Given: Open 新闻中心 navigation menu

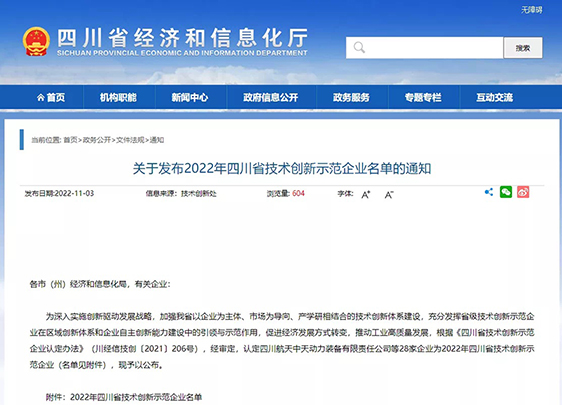Looking at the screenshot, I should tap(190, 97).
